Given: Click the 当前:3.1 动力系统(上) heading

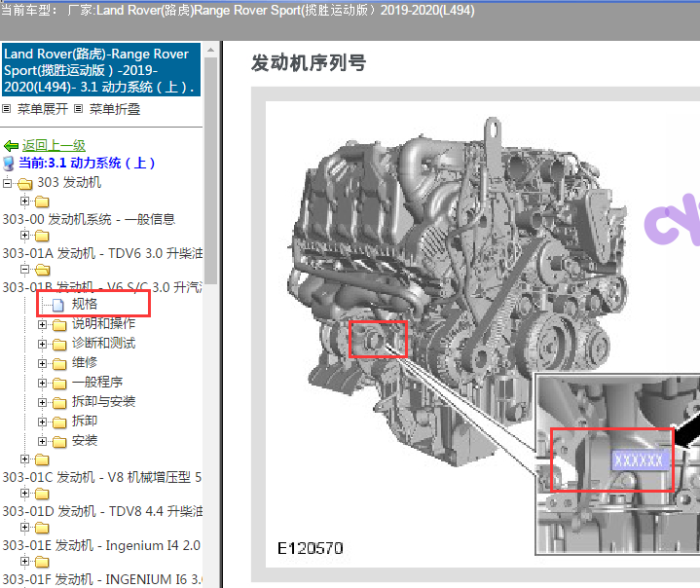Looking at the screenshot, I should point(87,163).
